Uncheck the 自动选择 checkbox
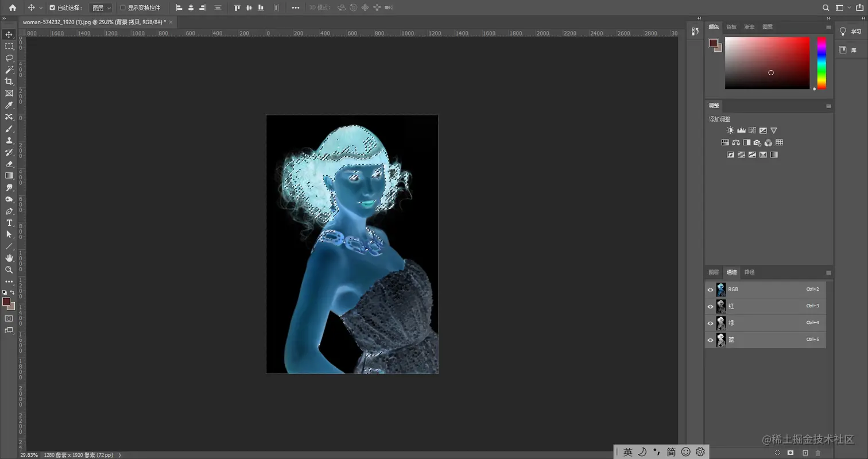 (x=53, y=8)
